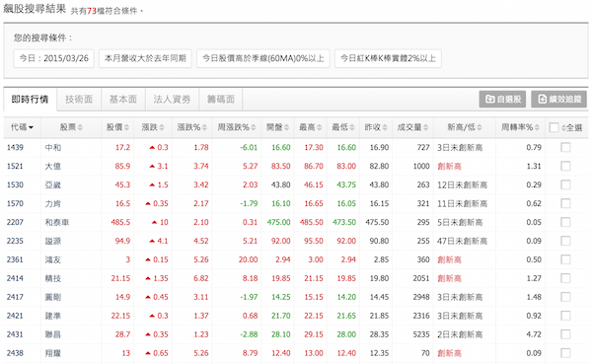Open stock code 1521 link
This screenshot has height=364, width=592.
(x=15, y=166)
